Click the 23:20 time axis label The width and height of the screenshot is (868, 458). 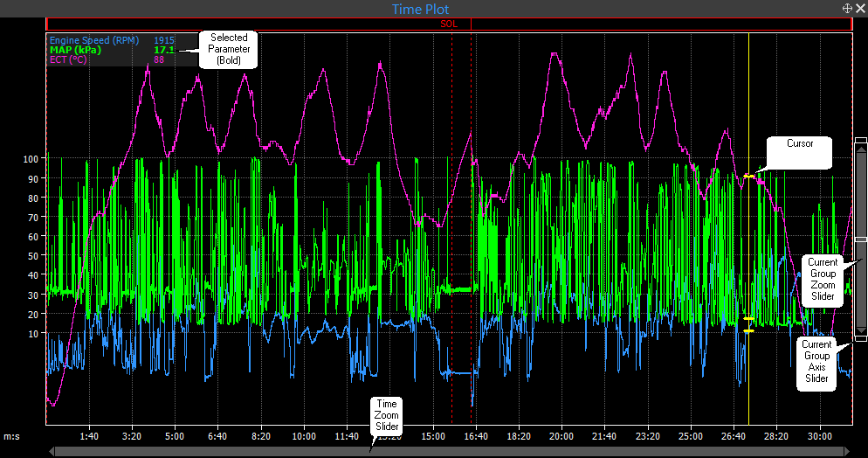coord(648,436)
